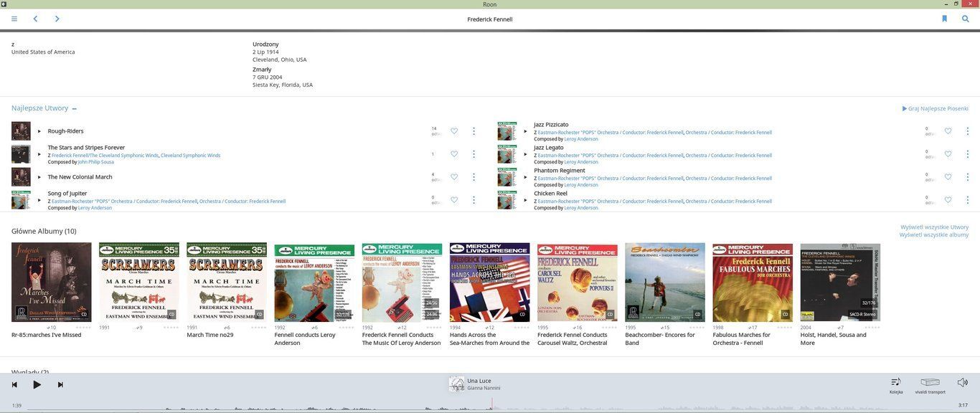Open Fennell conducts Leroy Anderson album cover
The height and width of the screenshot is (413, 980).
pyautogui.click(x=314, y=283)
